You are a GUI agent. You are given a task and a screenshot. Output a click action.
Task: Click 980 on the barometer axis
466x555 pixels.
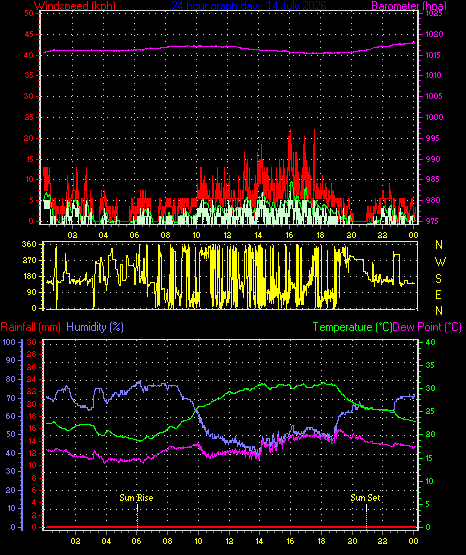[x=433, y=200]
